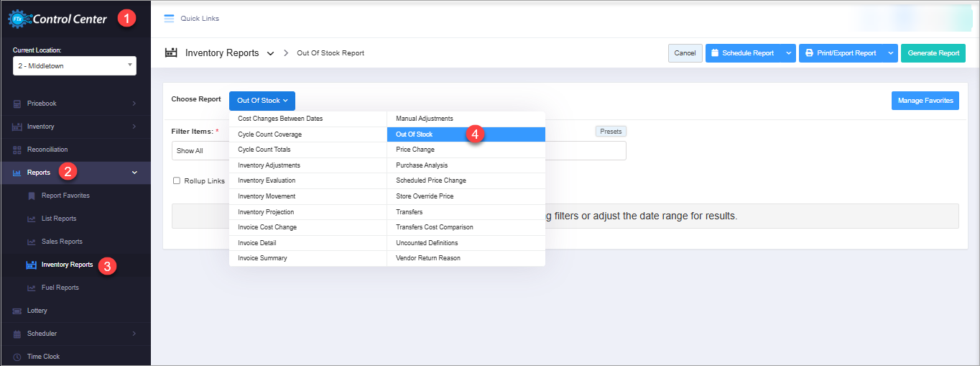Click the Report Favorites bookmark icon
The image size is (980, 366).
click(x=32, y=196)
